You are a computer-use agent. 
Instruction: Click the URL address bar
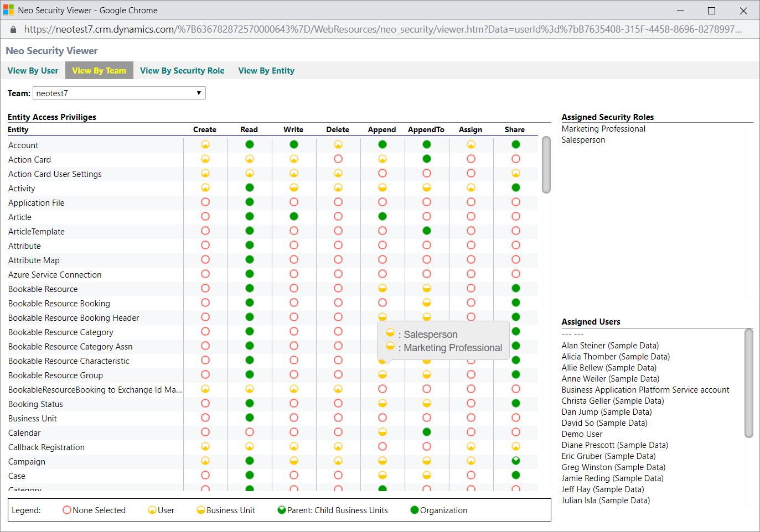pyautogui.click(x=382, y=29)
